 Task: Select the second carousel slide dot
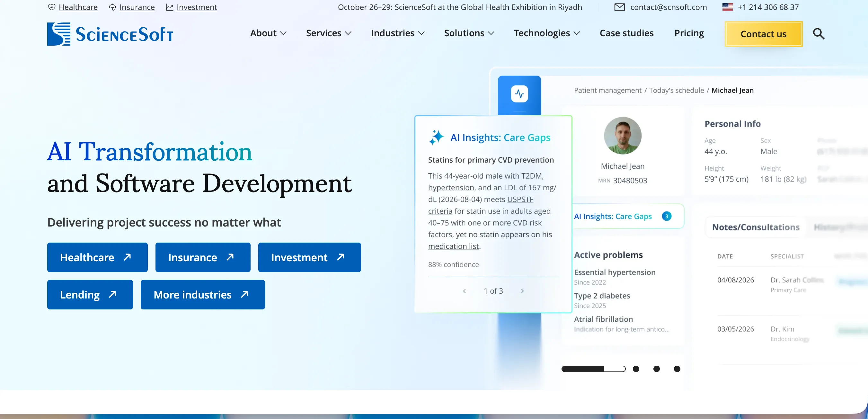pos(636,369)
